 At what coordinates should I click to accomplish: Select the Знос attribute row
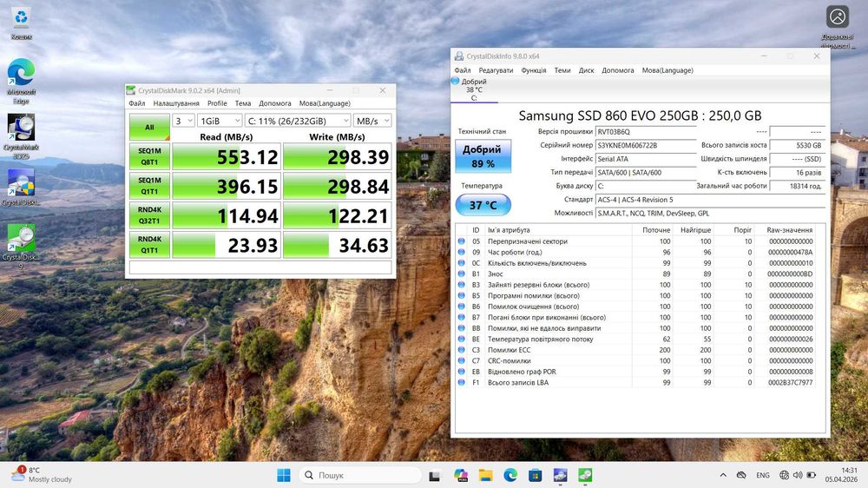[x=636, y=274]
